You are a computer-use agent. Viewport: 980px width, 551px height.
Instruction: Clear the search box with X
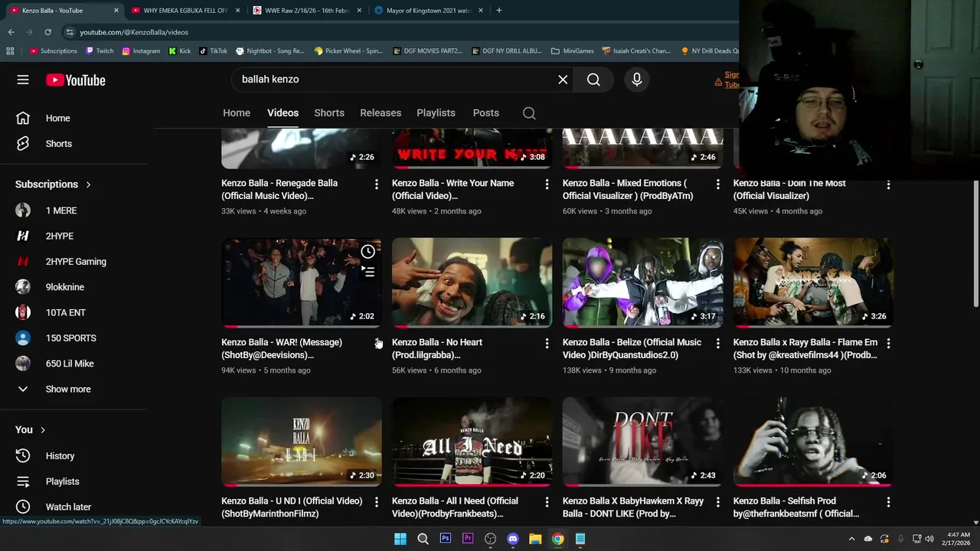point(563,80)
